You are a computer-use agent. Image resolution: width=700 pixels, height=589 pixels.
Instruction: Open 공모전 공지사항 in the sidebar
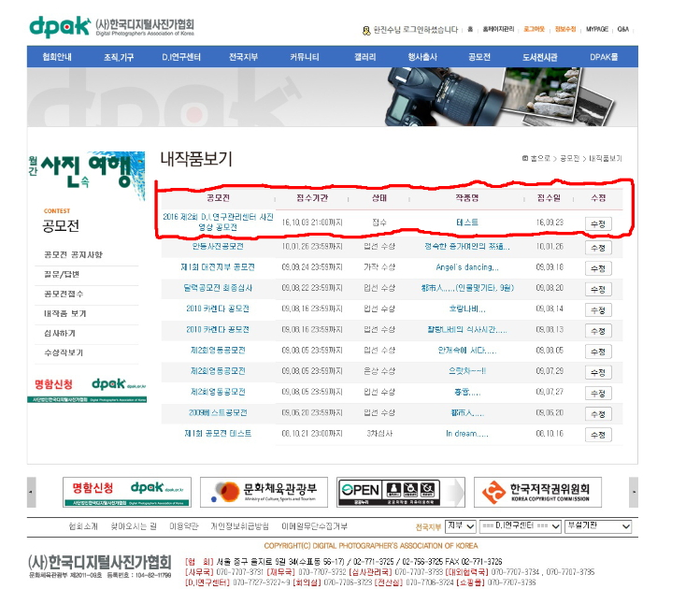point(73,254)
